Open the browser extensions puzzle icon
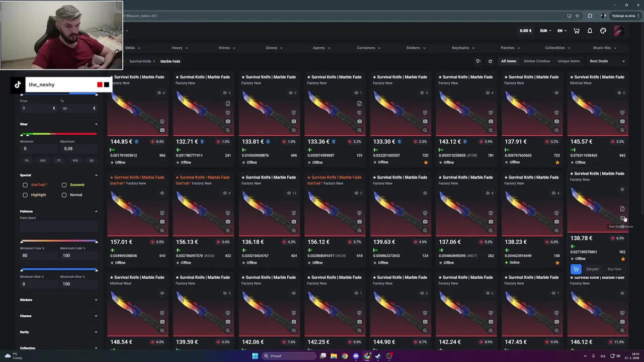Screen dimensions: 644x362 click(590, 16)
